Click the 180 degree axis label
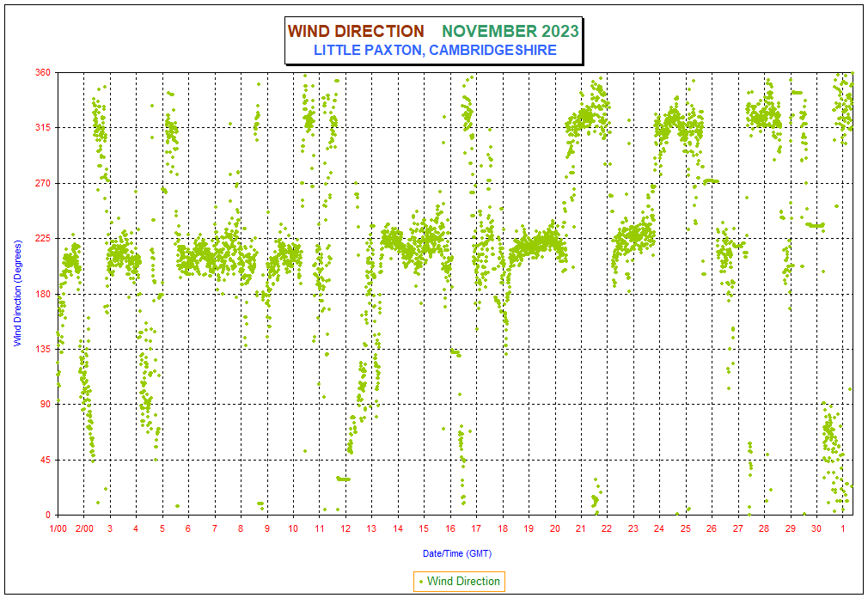 [x=43, y=294]
